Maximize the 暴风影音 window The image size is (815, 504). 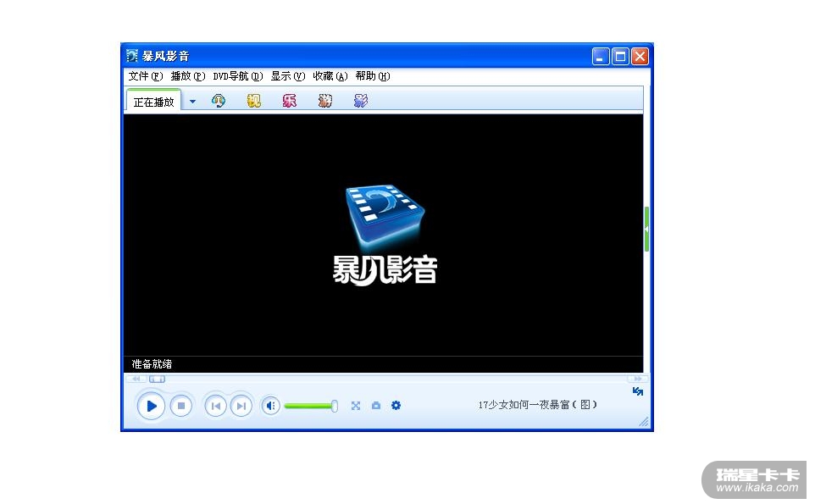(620, 56)
